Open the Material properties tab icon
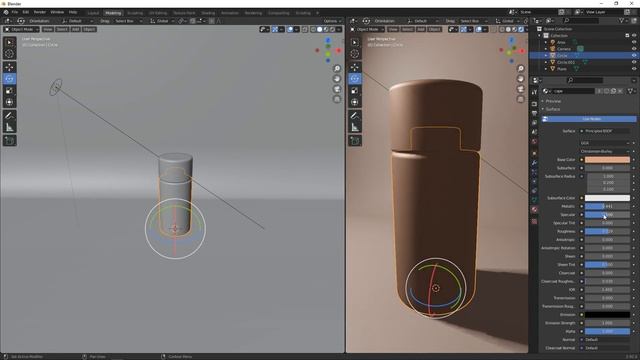Image resolution: width=640 pixels, height=360 pixels. point(534,209)
